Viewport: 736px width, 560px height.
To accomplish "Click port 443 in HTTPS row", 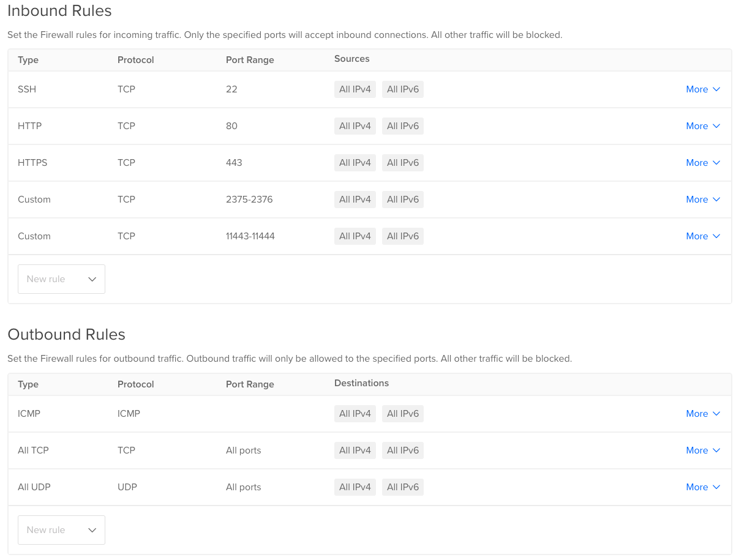I will (x=234, y=163).
